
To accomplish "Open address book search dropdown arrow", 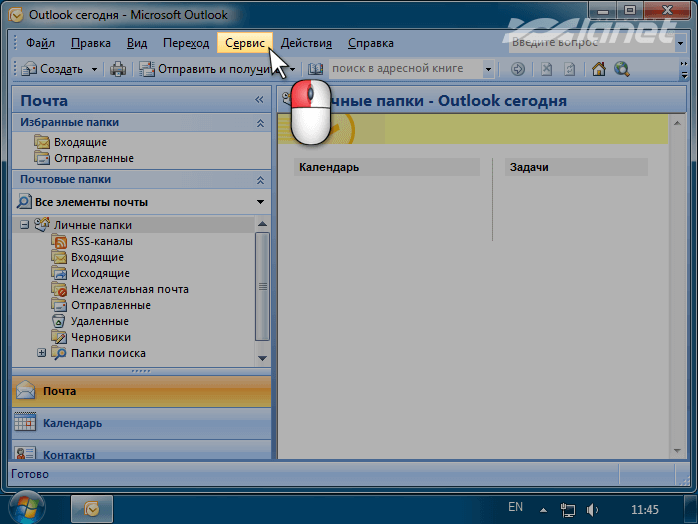I will (488, 69).
